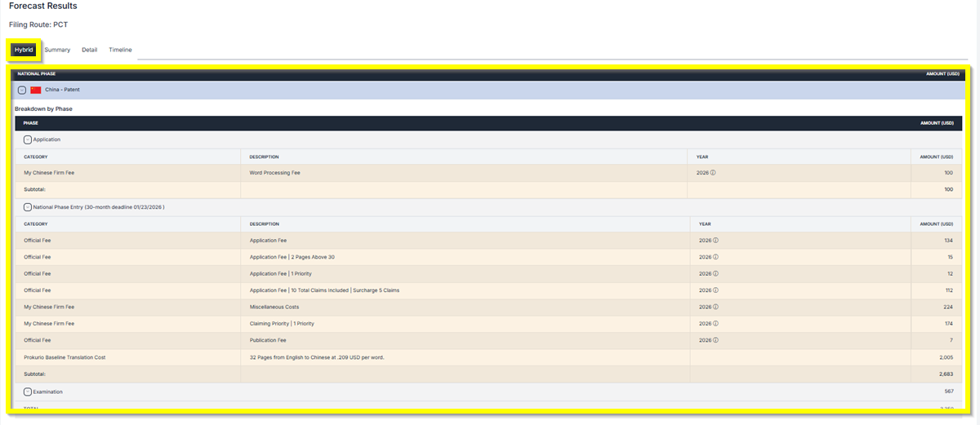Click the Examination amount 567
The image size is (980, 425).
coord(947,392)
